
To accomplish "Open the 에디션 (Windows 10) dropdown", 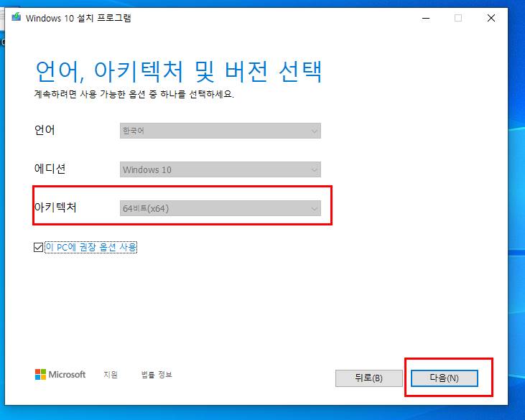I will point(220,169).
